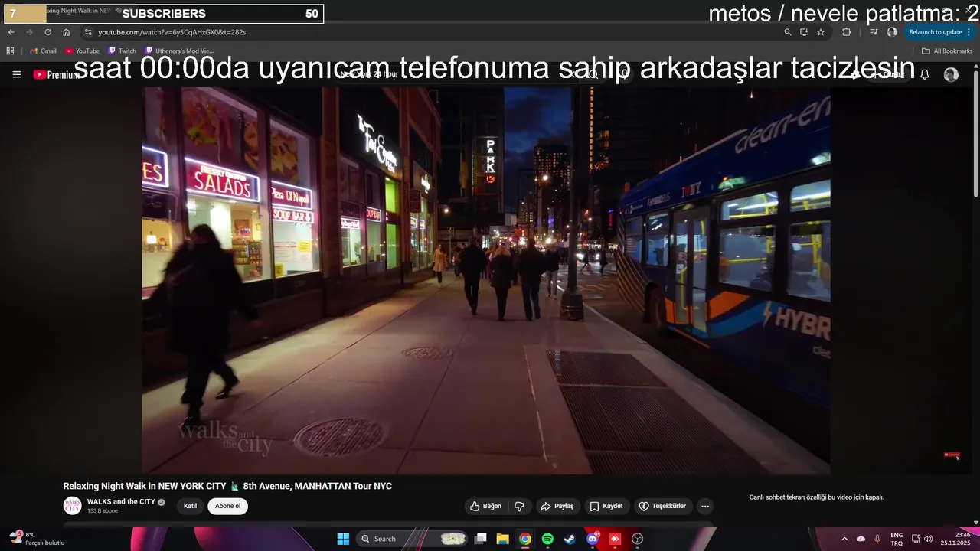980x551 pixels.
Task: Open Discord from the taskbar
Action: point(592,539)
